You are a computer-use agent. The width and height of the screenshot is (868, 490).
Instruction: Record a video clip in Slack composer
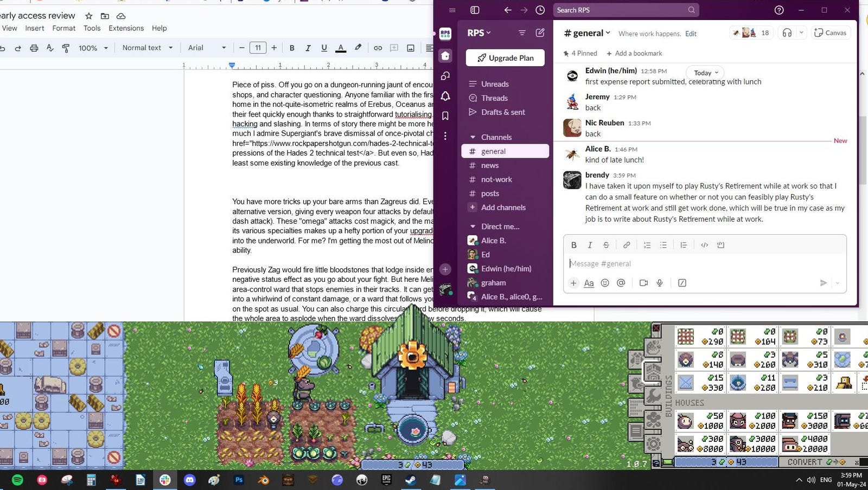(643, 283)
